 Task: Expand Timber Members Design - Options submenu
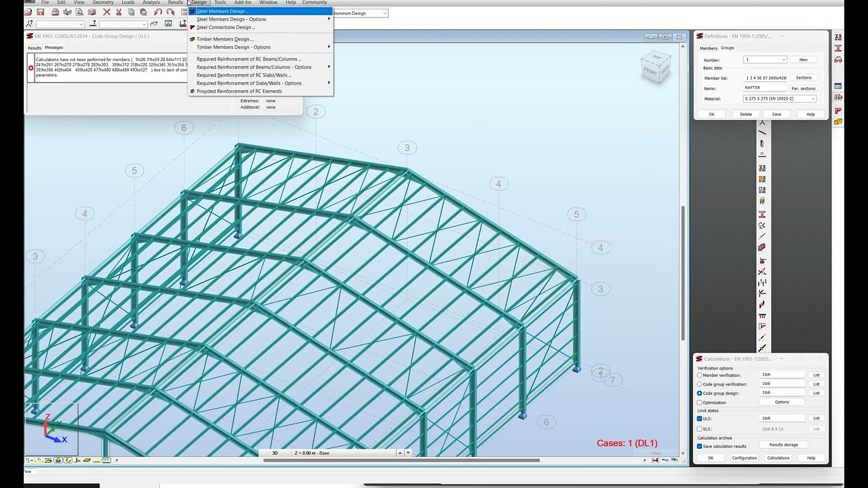coord(261,47)
